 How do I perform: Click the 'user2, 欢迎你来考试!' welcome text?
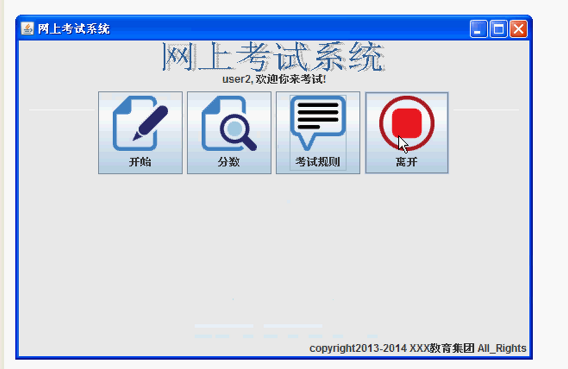pos(274,79)
